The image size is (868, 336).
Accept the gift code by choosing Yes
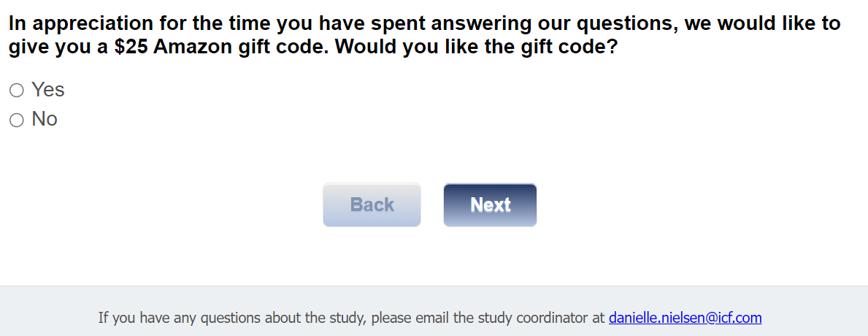[16, 91]
